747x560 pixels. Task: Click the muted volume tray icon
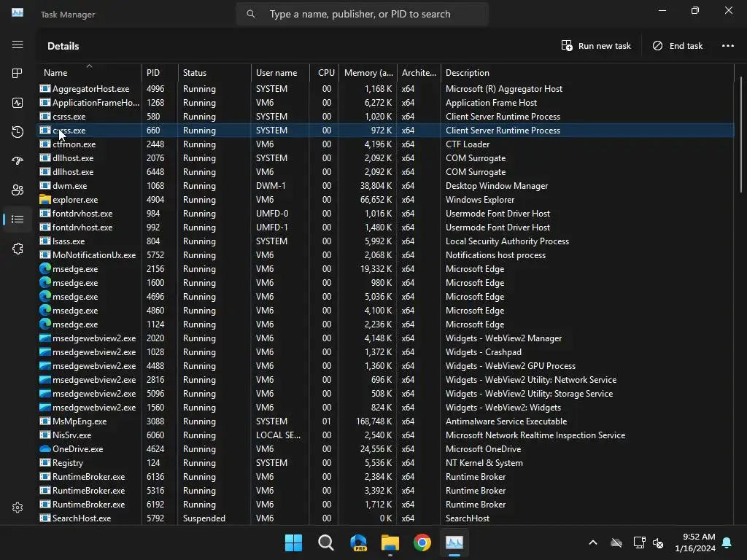(658, 542)
